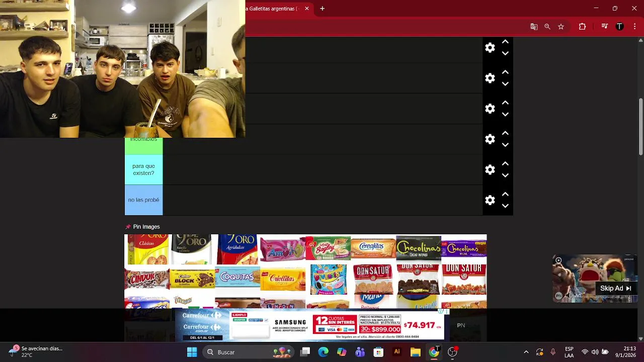Click the banner ad info icon

[440, 312]
